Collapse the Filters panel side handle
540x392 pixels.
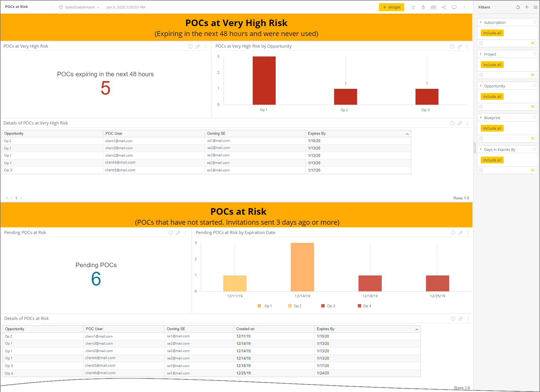(x=474, y=148)
